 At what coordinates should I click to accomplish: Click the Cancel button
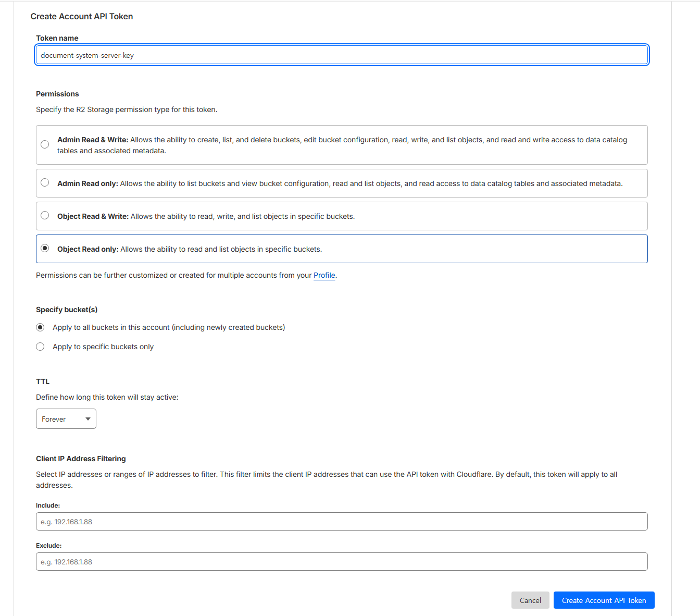pos(530,600)
